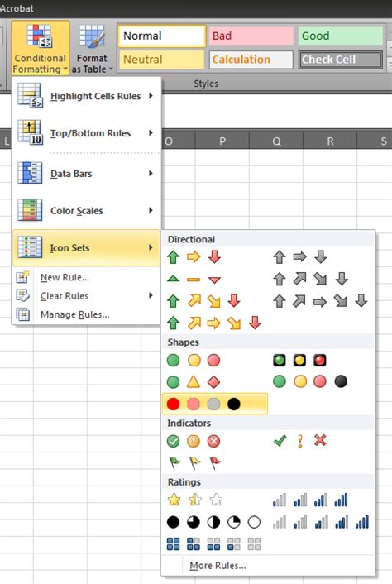This screenshot has width=392, height=584.
Task: Select the 5 Arrows (Colored) icon set
Action: pos(213,323)
